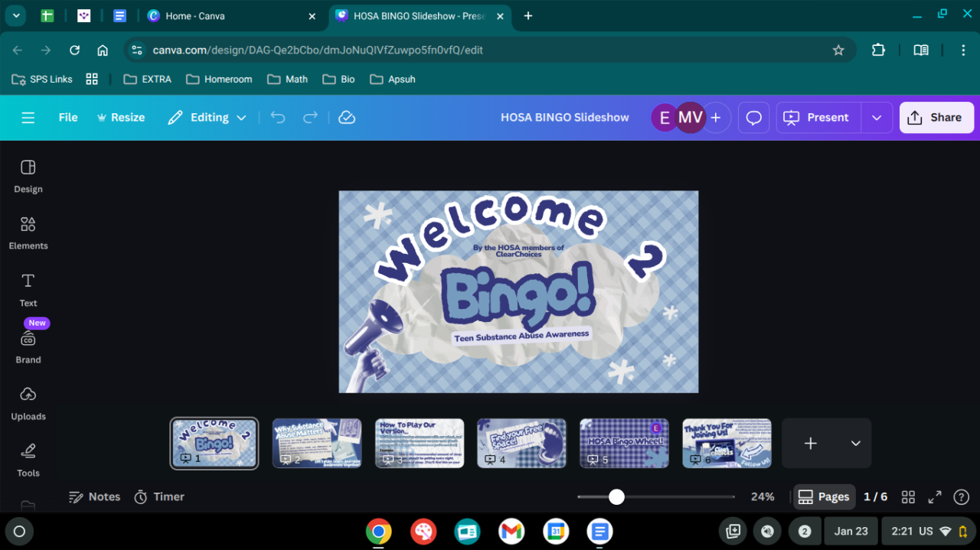Open the ChromeOS launcher circle
Image resolution: width=980 pixels, height=550 pixels.
click(20, 531)
